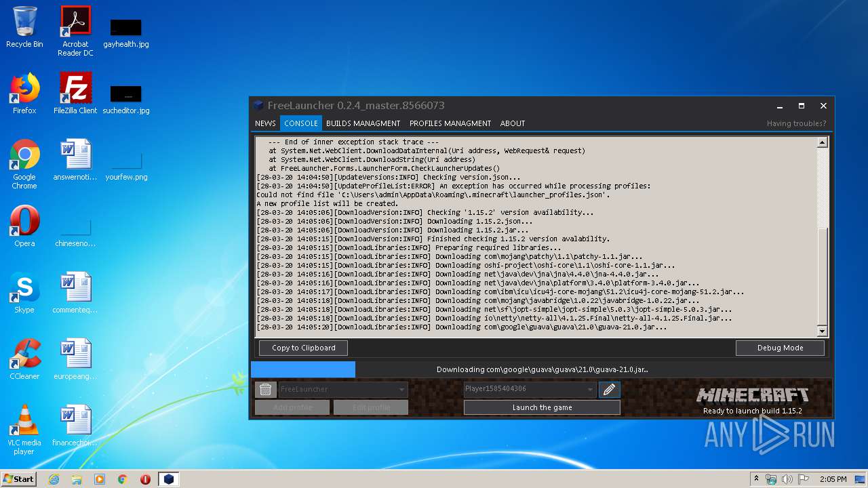The image size is (868, 488).
Task: Open Internet Explorer from the taskbar
Action: [x=54, y=479]
